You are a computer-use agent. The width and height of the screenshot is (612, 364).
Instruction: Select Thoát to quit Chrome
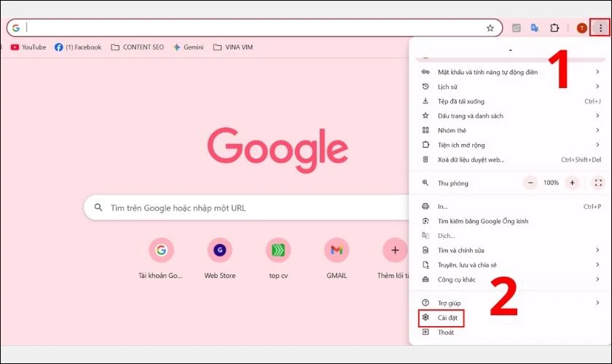(x=510, y=333)
